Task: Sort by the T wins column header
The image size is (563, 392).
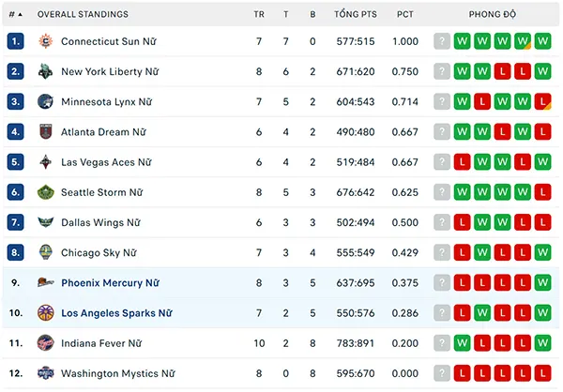Action: (x=286, y=14)
